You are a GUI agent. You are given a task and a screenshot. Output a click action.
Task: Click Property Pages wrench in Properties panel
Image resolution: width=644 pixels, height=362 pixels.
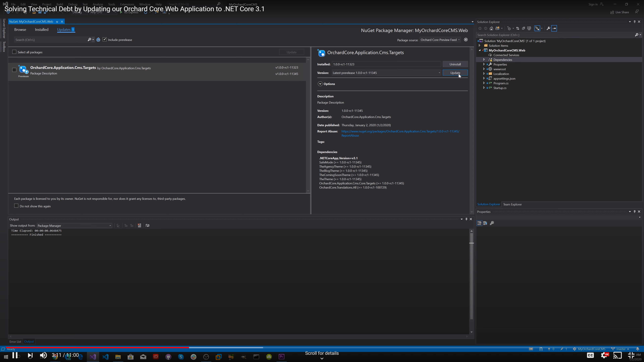click(x=492, y=223)
